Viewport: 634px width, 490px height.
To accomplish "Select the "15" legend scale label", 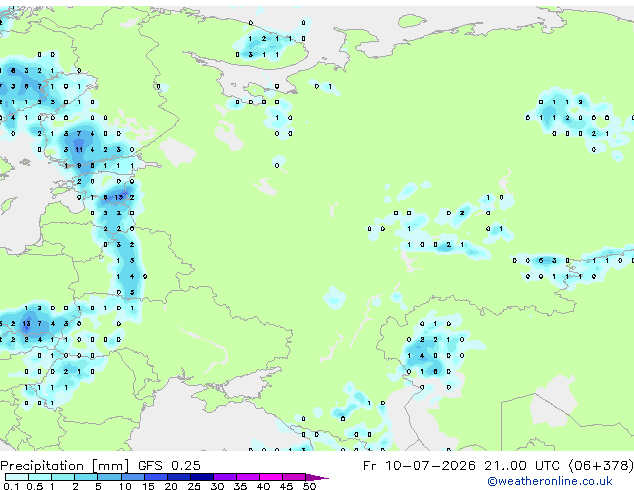I will tap(148, 486).
